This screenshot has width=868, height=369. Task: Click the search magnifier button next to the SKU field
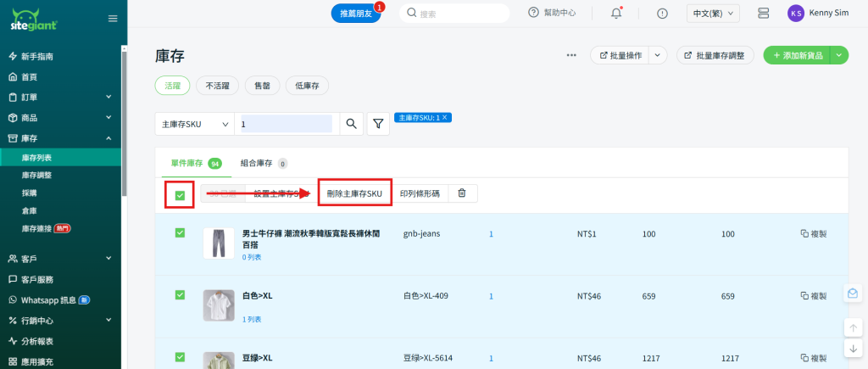coord(351,124)
